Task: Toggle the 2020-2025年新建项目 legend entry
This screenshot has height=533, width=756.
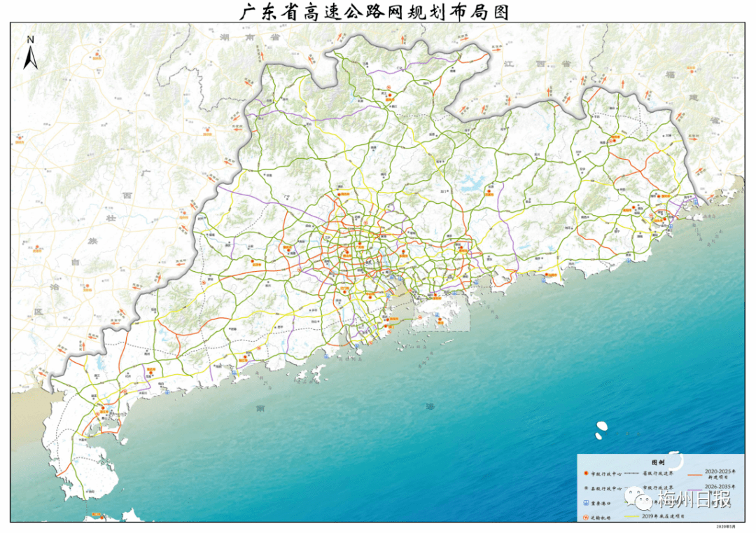Action: (x=720, y=473)
